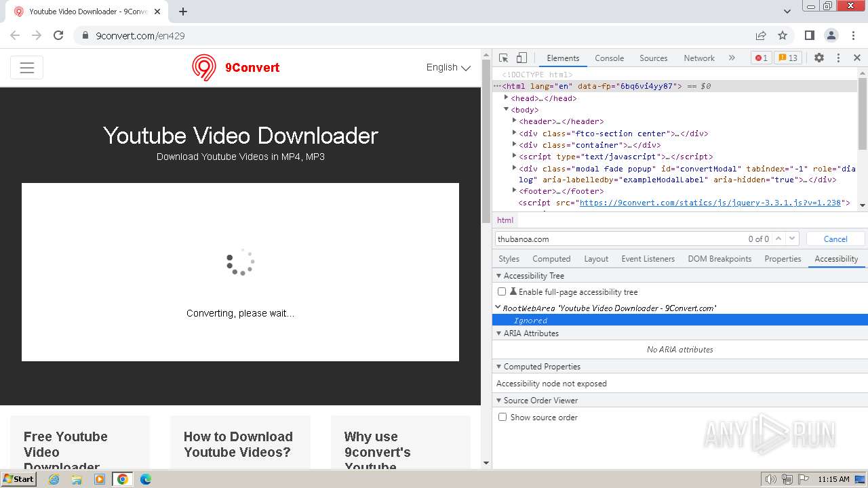This screenshot has width=868, height=488.
Task: Bookmark this page with star icon
Action: coord(783,35)
